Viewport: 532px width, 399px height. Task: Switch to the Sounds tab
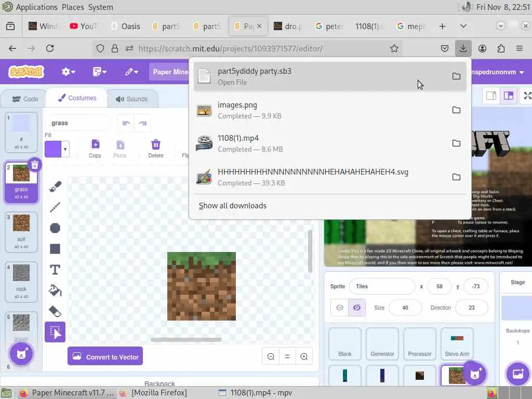point(132,99)
